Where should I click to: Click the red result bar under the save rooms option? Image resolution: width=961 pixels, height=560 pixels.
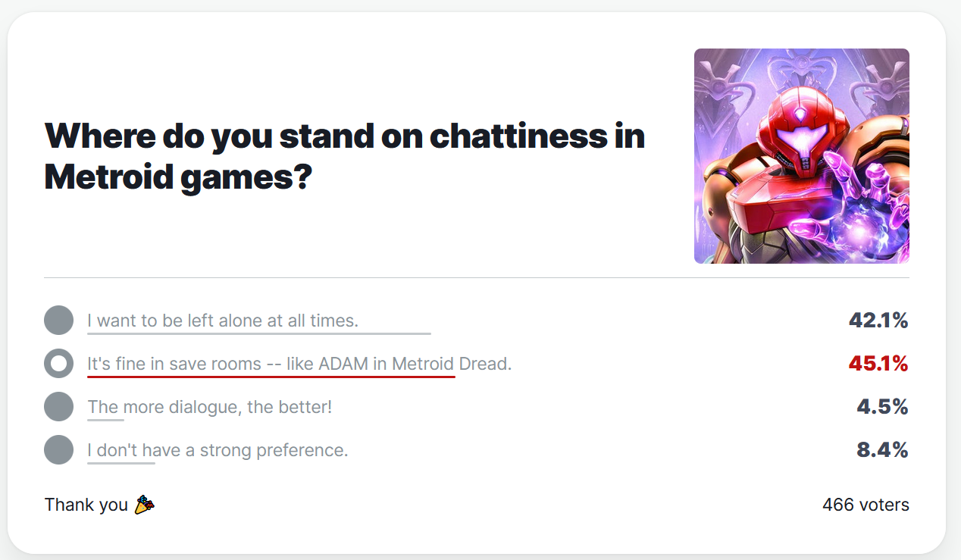point(271,376)
